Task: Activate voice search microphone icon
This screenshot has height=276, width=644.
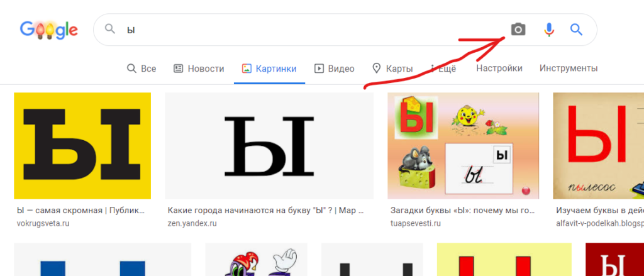Action: click(549, 30)
